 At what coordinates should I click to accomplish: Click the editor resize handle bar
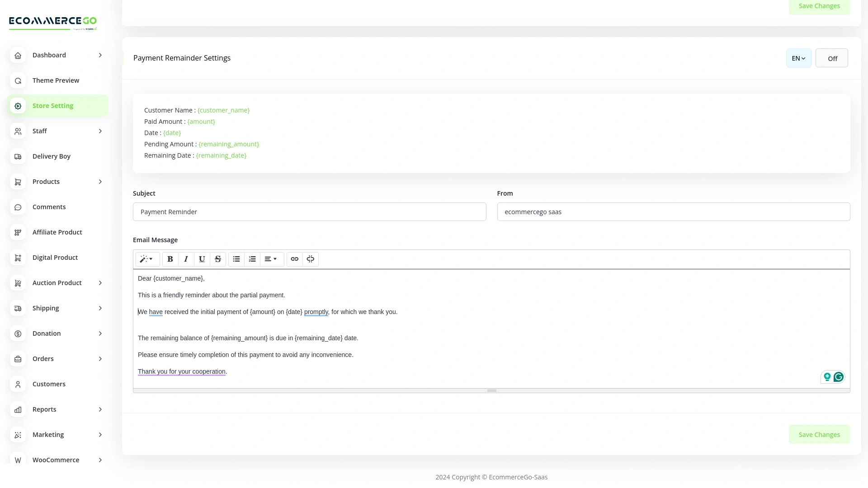pos(491,390)
